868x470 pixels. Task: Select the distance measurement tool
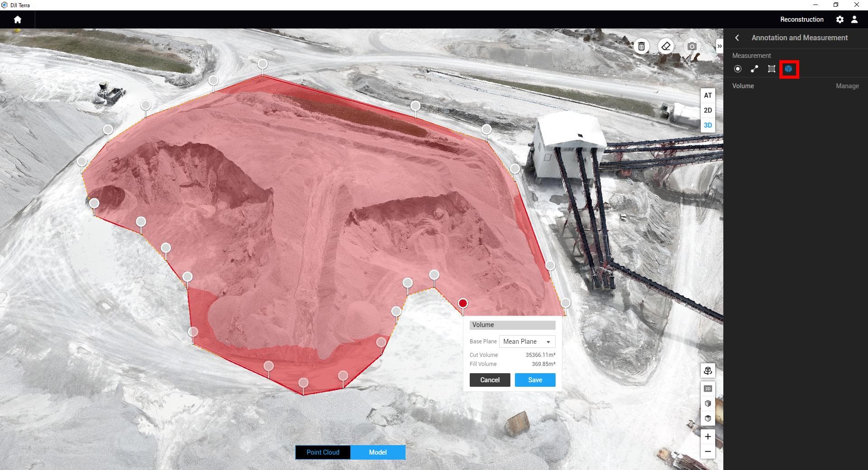coord(754,69)
